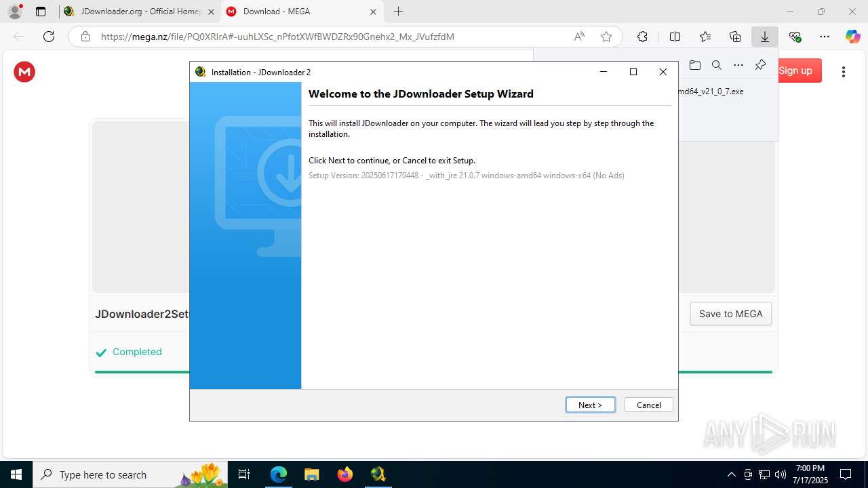
Task: Select JDownloader installer taskbar icon
Action: (378, 474)
